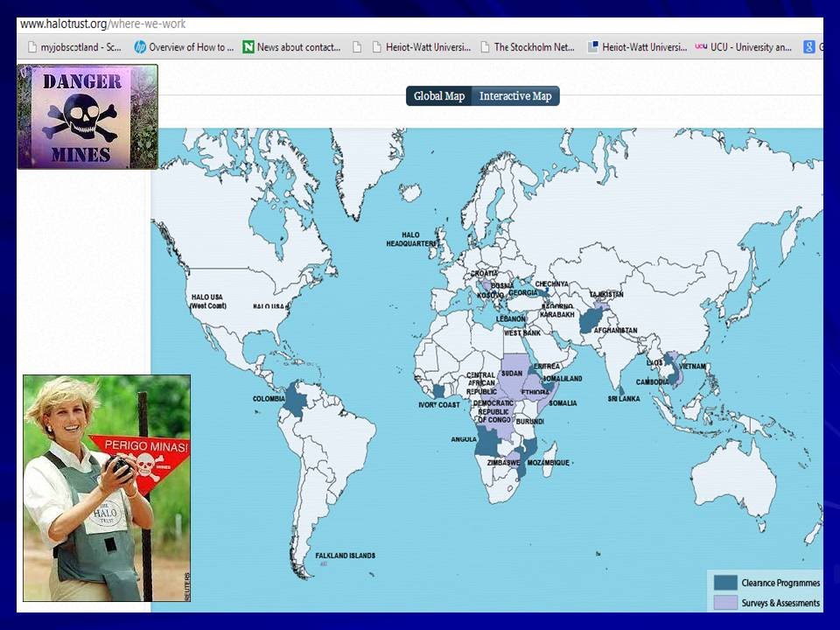This screenshot has width=840, height=630.
Task: Click the photo with the Perigo Minas sign
Action: coord(107,488)
